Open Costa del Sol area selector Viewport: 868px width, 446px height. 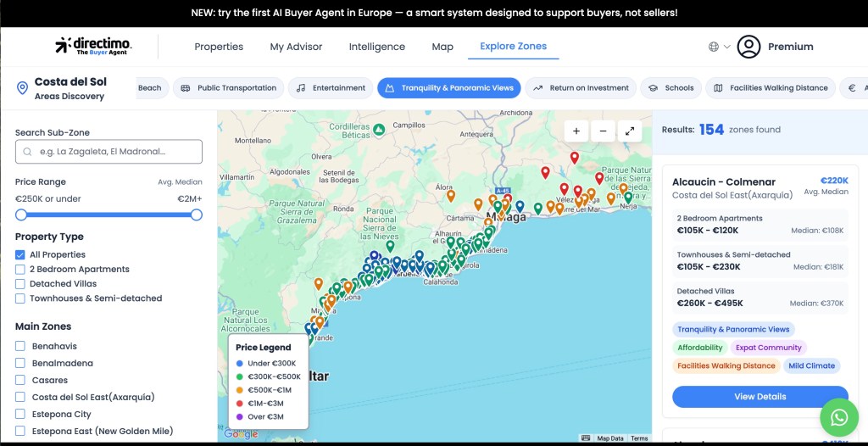(x=62, y=88)
